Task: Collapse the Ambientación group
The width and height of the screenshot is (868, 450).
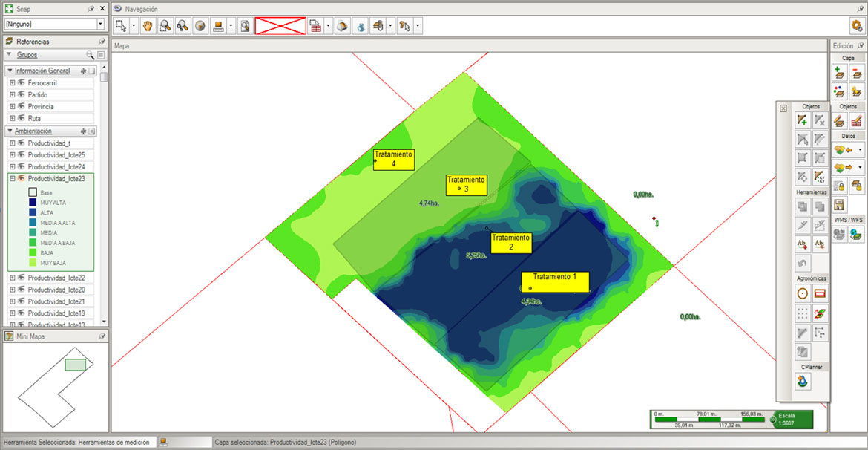Action: tap(10, 131)
